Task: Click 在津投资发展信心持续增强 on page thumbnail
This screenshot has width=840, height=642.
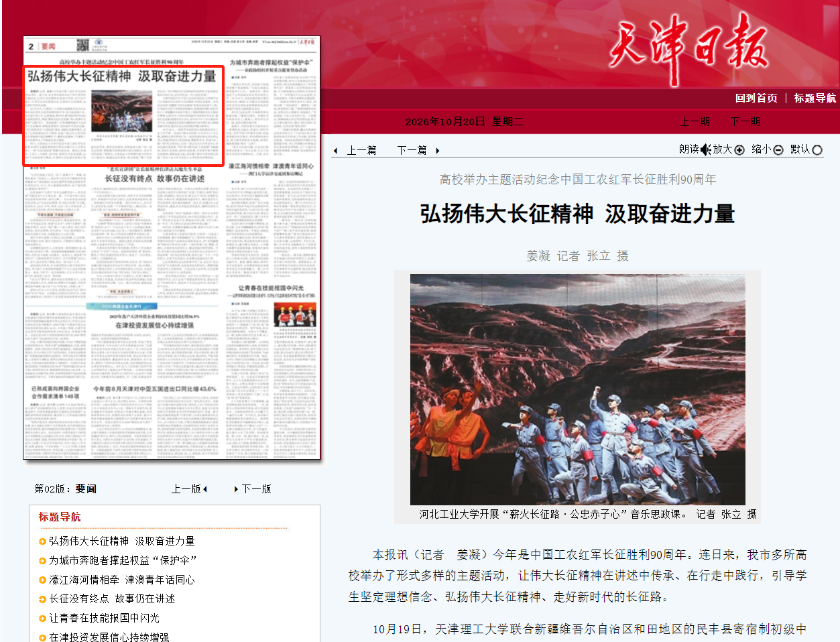Action: (x=155, y=326)
